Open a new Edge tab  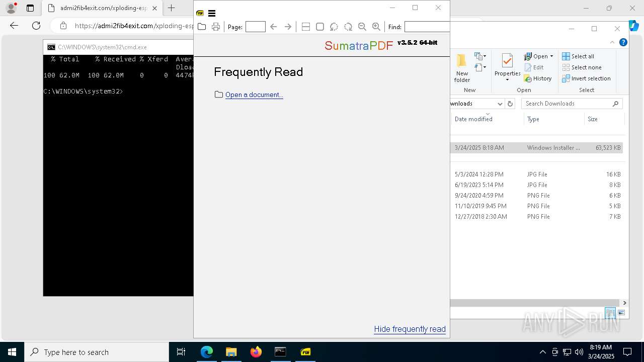(x=172, y=8)
